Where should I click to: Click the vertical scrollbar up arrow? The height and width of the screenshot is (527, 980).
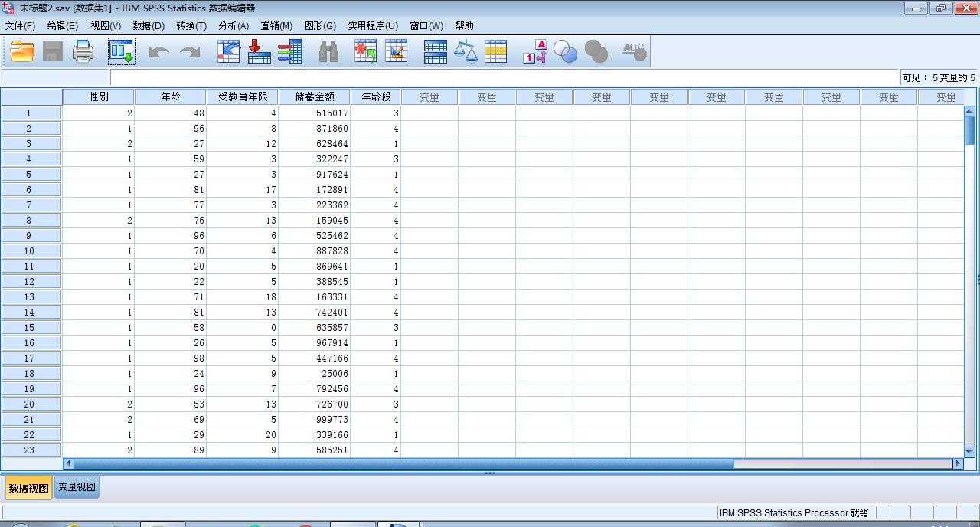coord(969,111)
